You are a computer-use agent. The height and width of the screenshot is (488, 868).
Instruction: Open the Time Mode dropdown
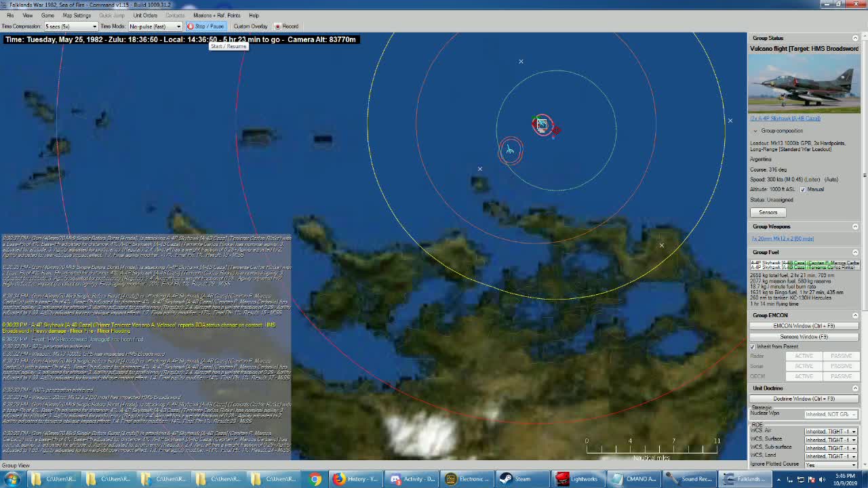click(x=155, y=26)
